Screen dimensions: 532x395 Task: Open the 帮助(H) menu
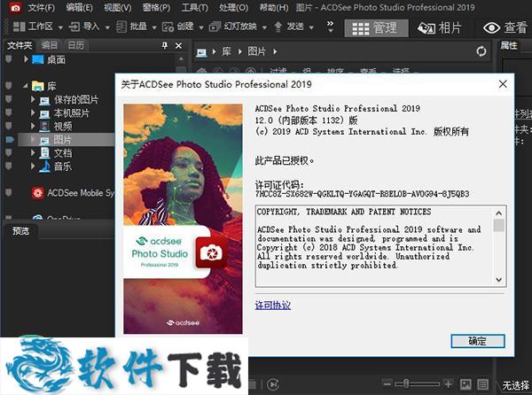click(274, 7)
